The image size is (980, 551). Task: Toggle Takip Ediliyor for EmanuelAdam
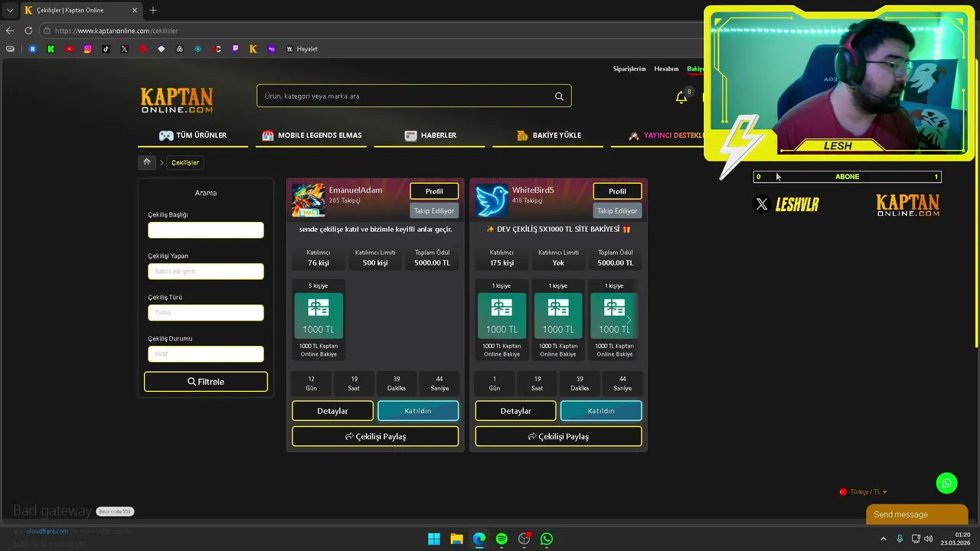[434, 210]
